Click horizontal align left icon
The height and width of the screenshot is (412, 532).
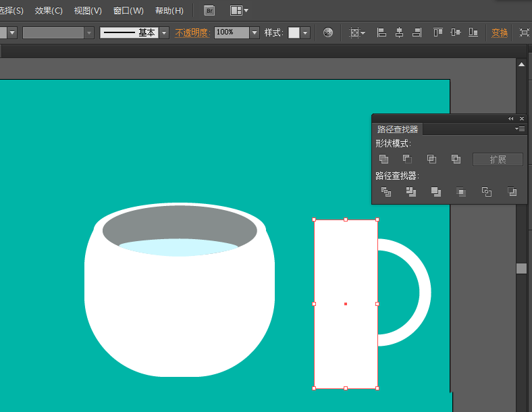point(381,32)
